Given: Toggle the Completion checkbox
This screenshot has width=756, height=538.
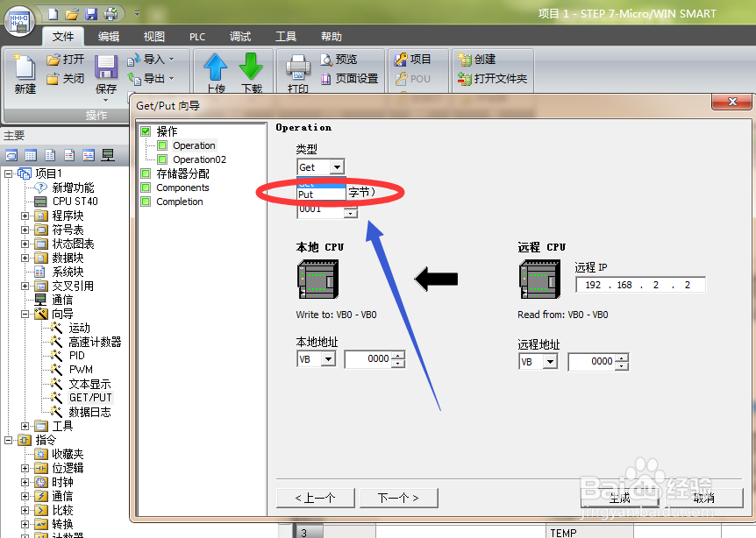Looking at the screenshot, I should click(x=146, y=202).
